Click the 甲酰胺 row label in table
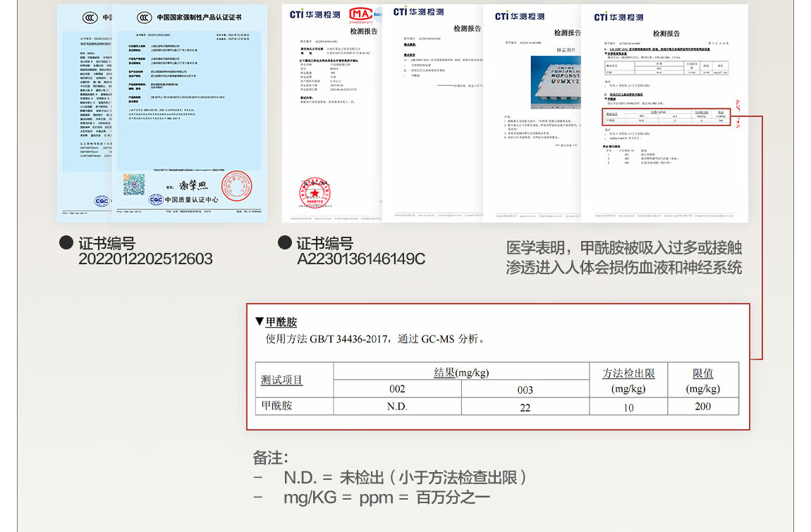Screen dimensions: 811x532 276,406
